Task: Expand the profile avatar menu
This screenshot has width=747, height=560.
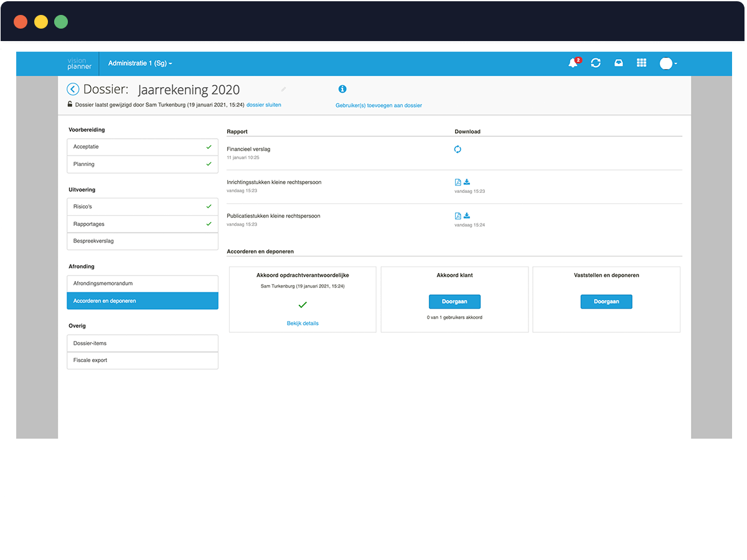Action: [x=668, y=63]
